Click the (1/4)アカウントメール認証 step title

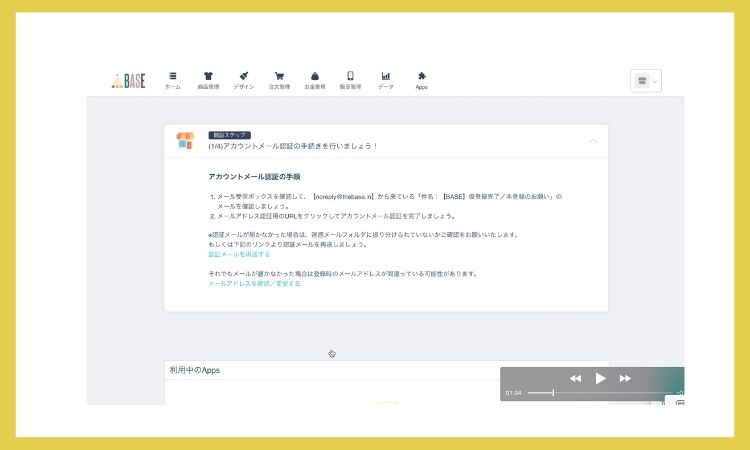pyautogui.click(x=293, y=146)
